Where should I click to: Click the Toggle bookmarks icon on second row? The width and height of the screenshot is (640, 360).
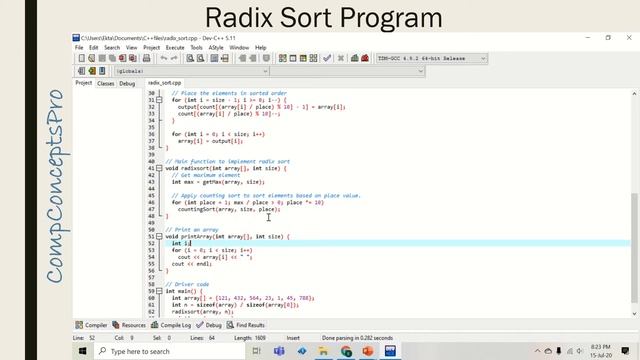point(92,71)
